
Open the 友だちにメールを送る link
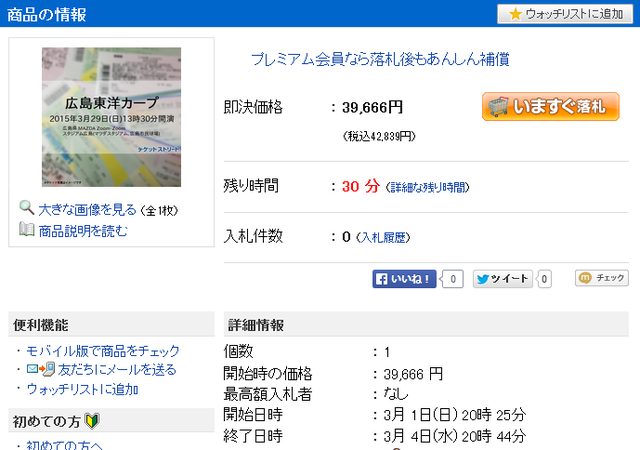click(117, 370)
